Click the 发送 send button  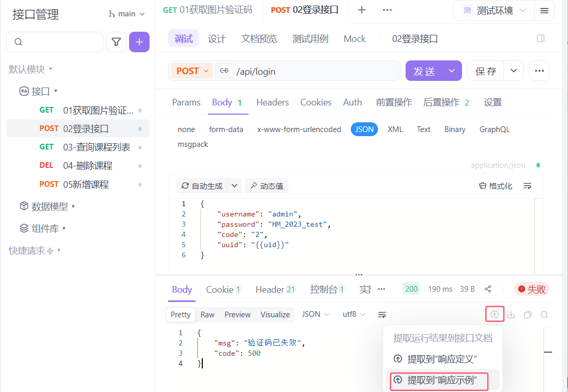[424, 71]
